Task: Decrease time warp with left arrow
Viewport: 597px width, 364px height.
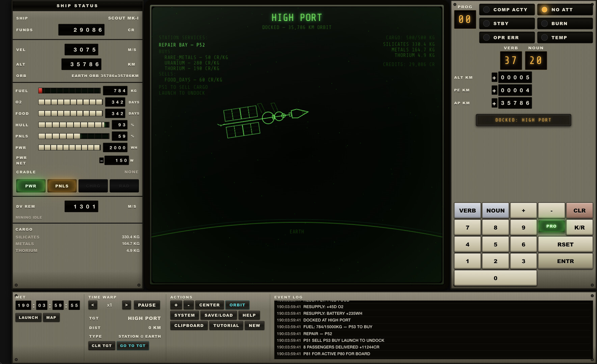Action: tap(93, 305)
